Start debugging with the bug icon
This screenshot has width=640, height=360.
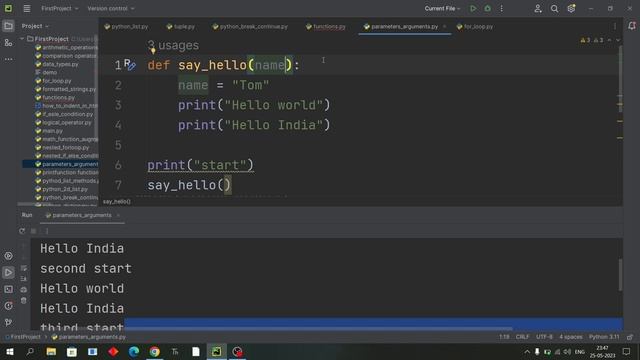487,8
